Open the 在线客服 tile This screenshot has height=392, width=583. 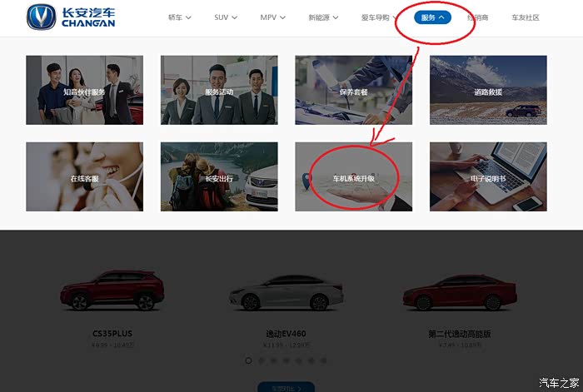(84, 176)
